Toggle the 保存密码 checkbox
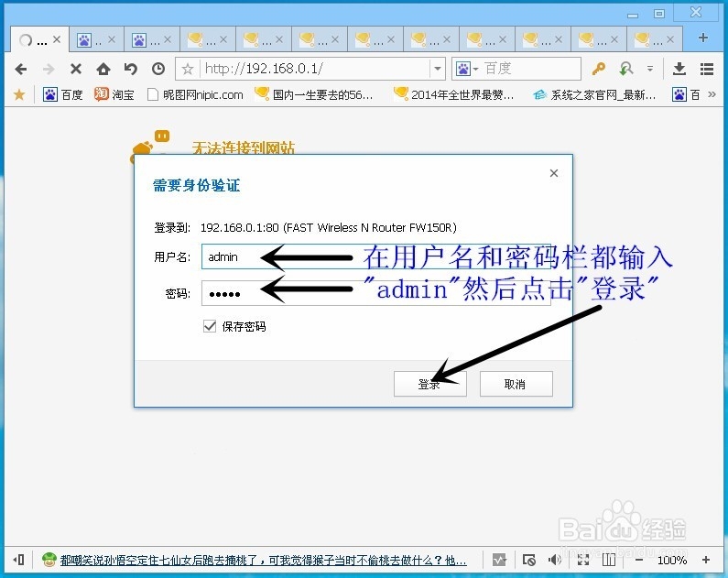Screen dimensions: 728x578 click(x=210, y=326)
